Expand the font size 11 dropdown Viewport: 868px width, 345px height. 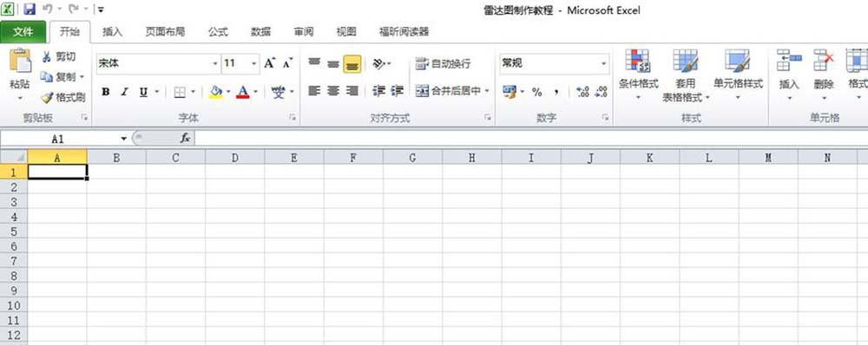(x=254, y=63)
